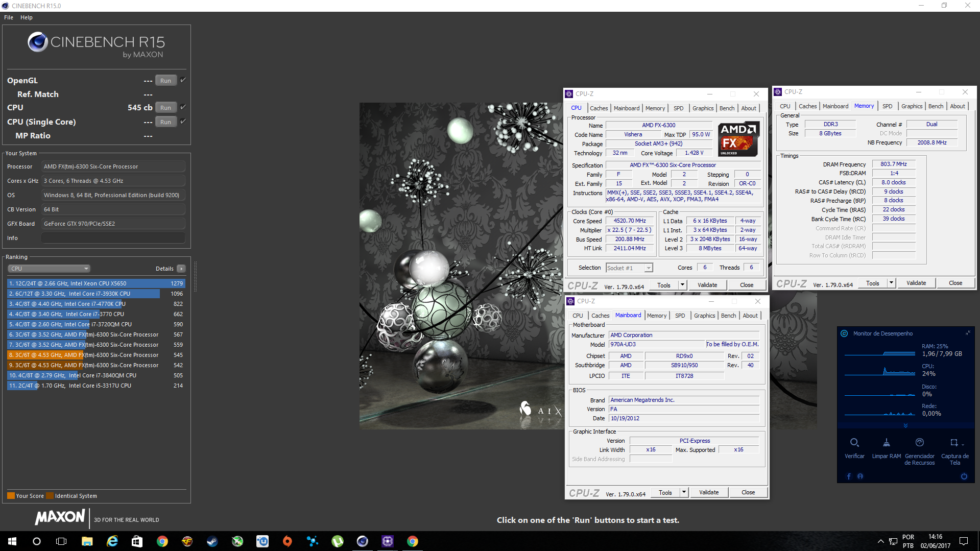Toggle the CPU (Single Core) checkmark

(183, 122)
